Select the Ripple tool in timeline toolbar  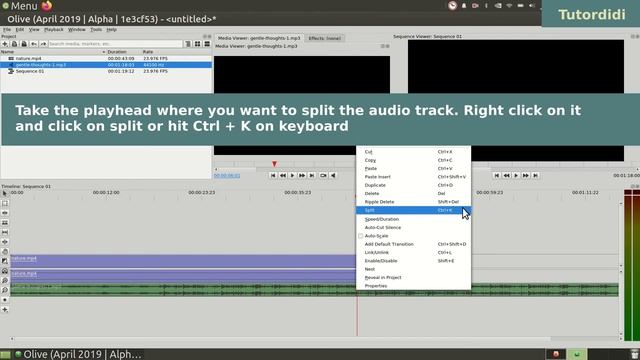tap(5, 213)
